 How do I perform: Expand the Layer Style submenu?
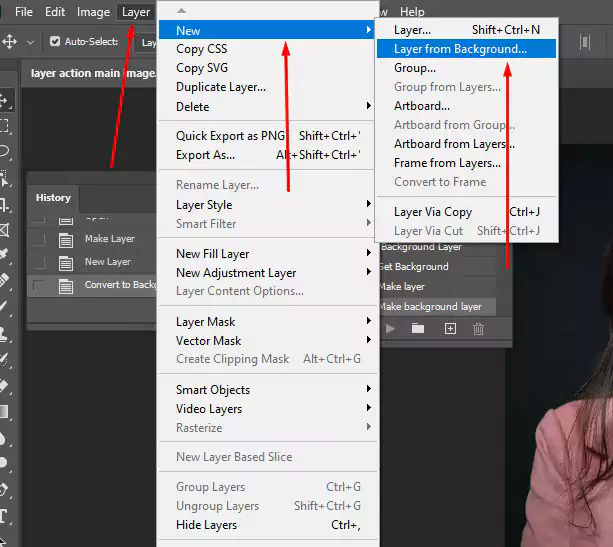pyautogui.click(x=368, y=204)
